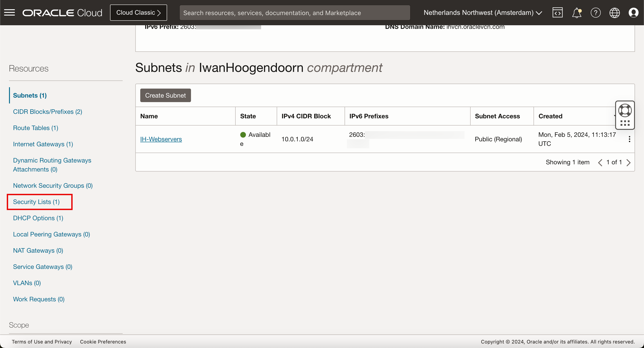Open Internet Gateways resource list
Screen dimensions: 644x348
click(43, 144)
